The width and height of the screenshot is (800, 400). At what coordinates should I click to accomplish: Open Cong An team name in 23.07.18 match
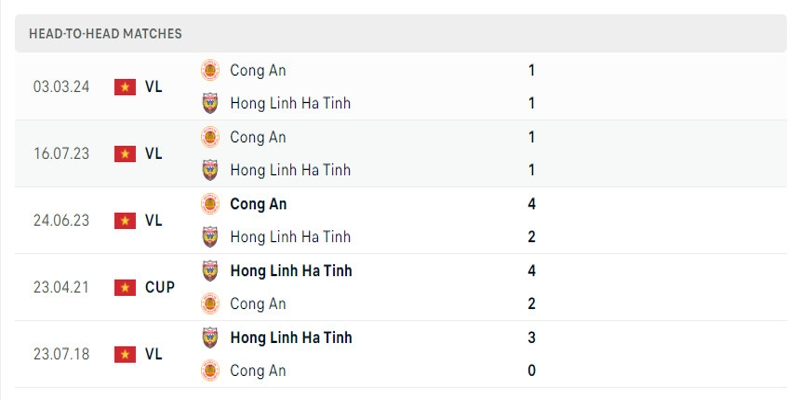click(258, 370)
